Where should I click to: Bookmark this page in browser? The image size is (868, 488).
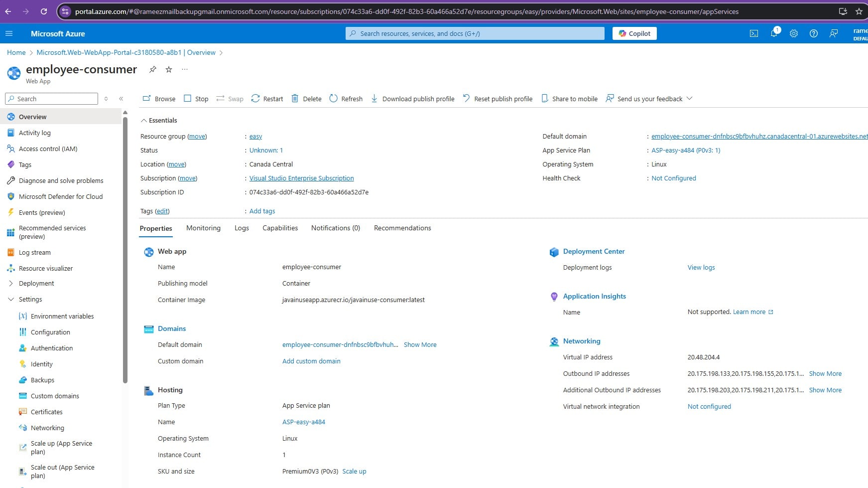859,11
